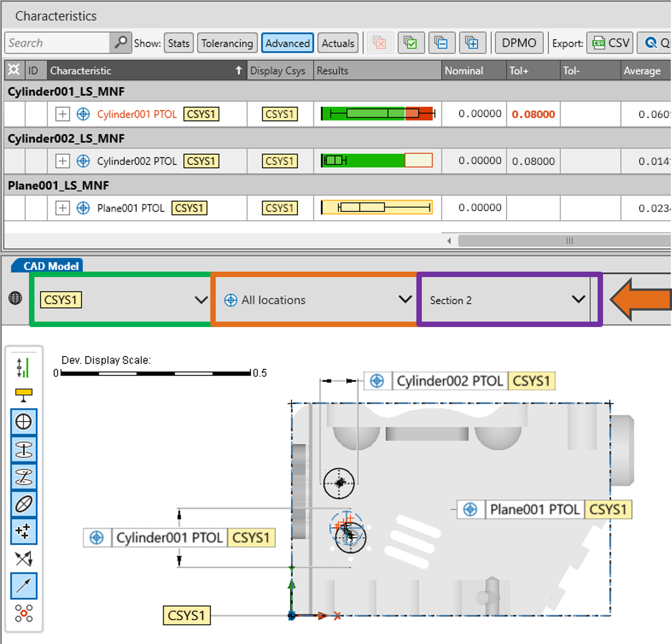The width and height of the screenshot is (672, 644).
Task: Toggle the tilted axis disc icon
Action: [x=24, y=477]
